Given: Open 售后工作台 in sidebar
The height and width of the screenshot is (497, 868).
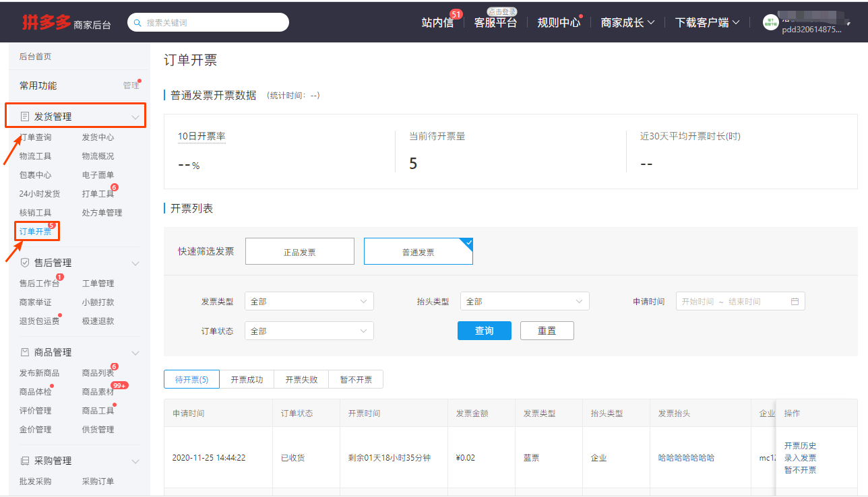Looking at the screenshot, I should point(40,284).
